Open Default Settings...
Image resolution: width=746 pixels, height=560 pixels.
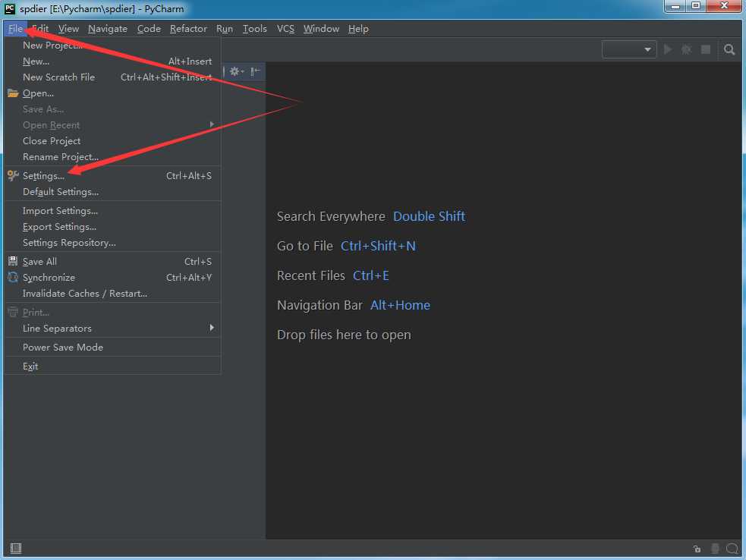click(112, 192)
